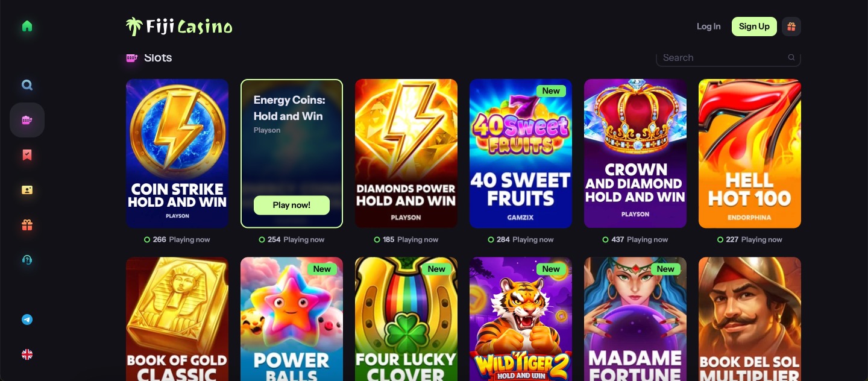Select the Hell Hot 100 thumbnail
Image resolution: width=868 pixels, height=381 pixels.
750,154
